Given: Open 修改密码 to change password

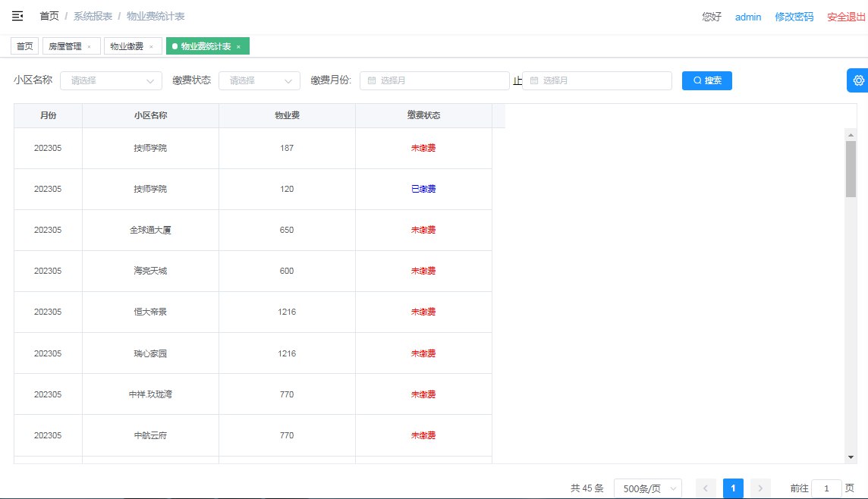Looking at the screenshot, I should click(x=794, y=16).
